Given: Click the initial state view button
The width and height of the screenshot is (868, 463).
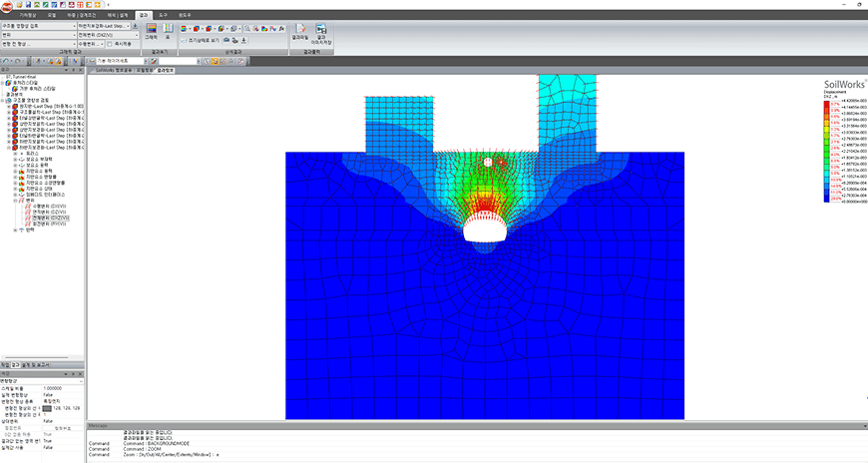Looking at the screenshot, I should click(x=201, y=41).
